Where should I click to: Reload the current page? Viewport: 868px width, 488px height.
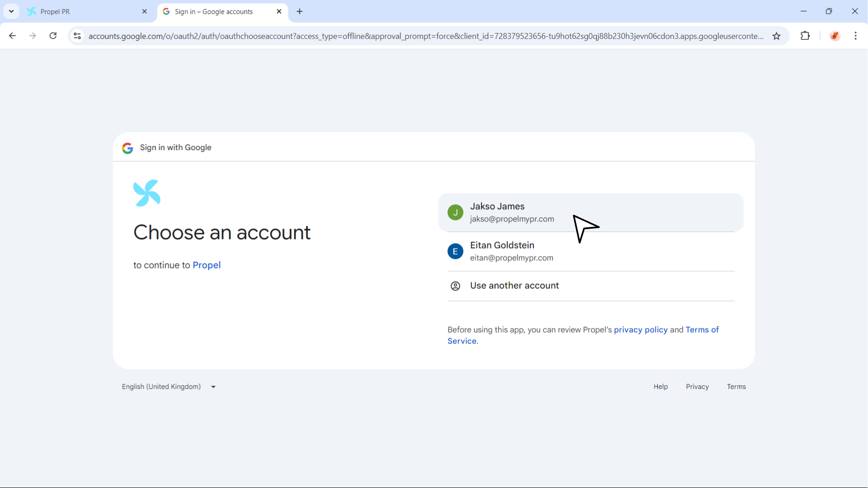point(53,36)
